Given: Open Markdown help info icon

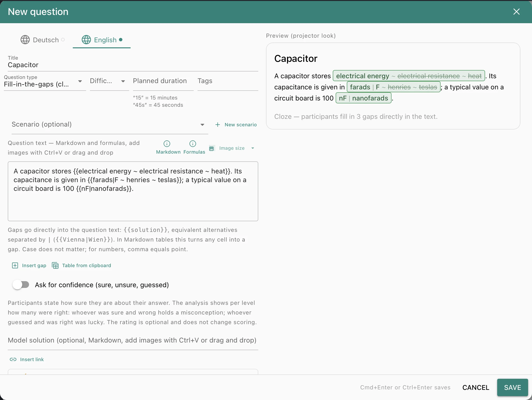Looking at the screenshot, I should pyautogui.click(x=167, y=144).
